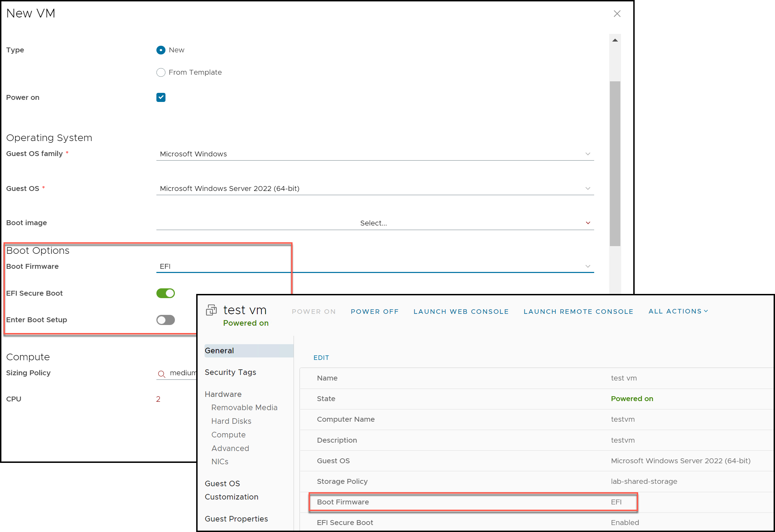
Task: Go to the Hard Disks section
Action: point(231,421)
